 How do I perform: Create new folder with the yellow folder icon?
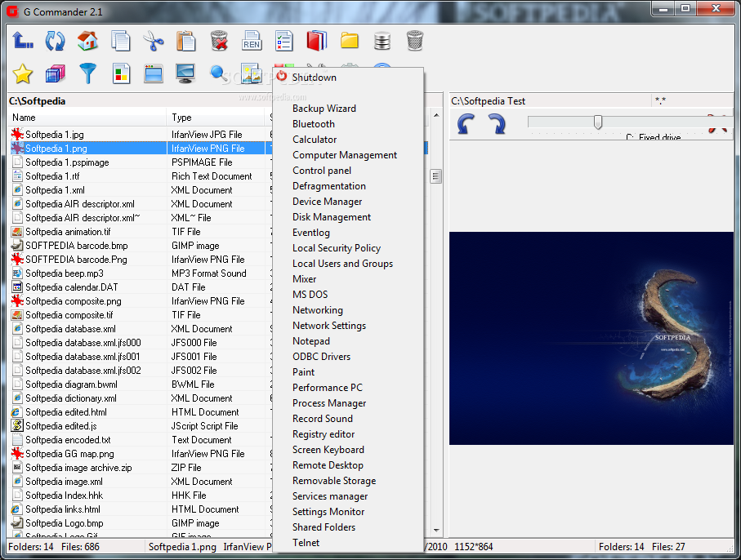coord(349,41)
